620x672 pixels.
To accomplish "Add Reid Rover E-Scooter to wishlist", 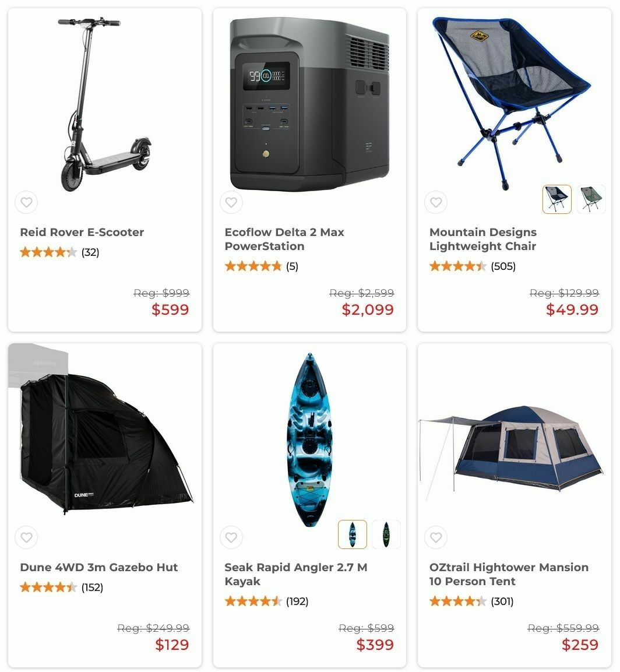I will pyautogui.click(x=26, y=202).
